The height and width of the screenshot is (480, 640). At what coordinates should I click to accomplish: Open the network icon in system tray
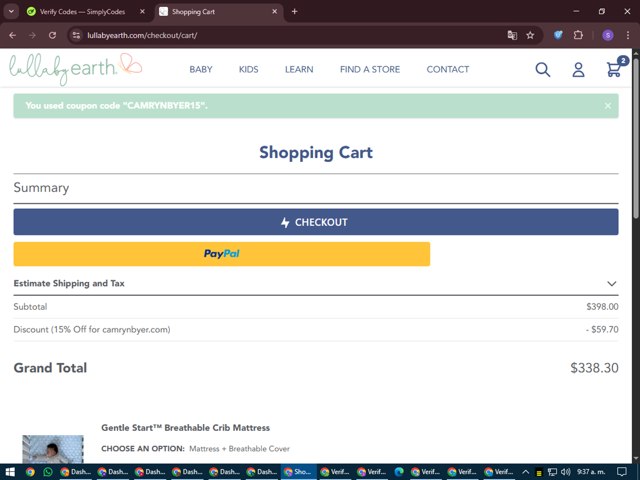[552, 472]
